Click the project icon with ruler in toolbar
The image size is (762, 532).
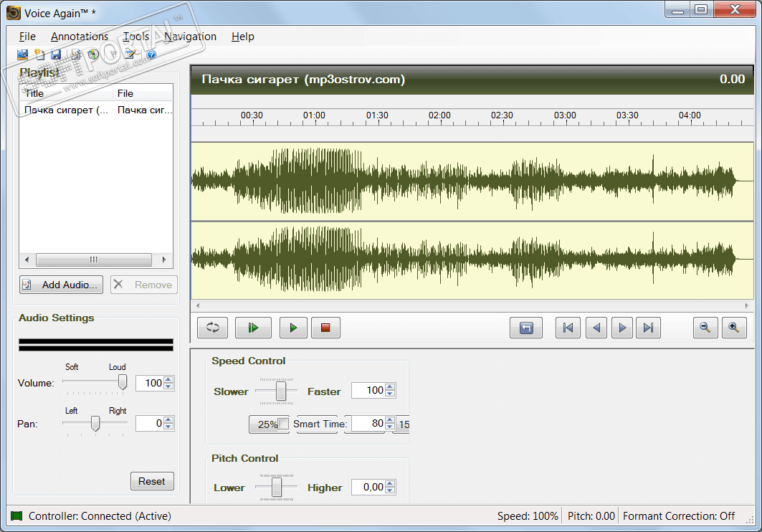coord(22,54)
